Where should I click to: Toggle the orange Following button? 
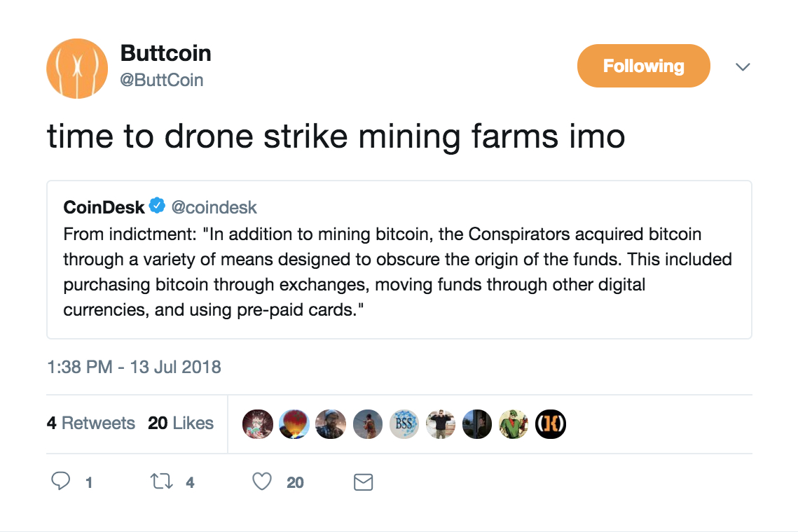pyautogui.click(x=643, y=66)
